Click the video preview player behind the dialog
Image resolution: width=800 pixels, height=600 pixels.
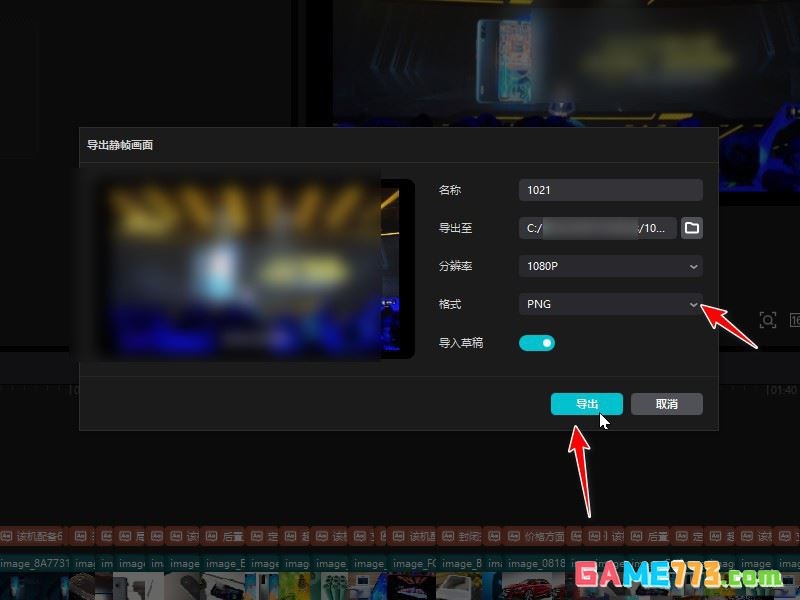point(560,60)
